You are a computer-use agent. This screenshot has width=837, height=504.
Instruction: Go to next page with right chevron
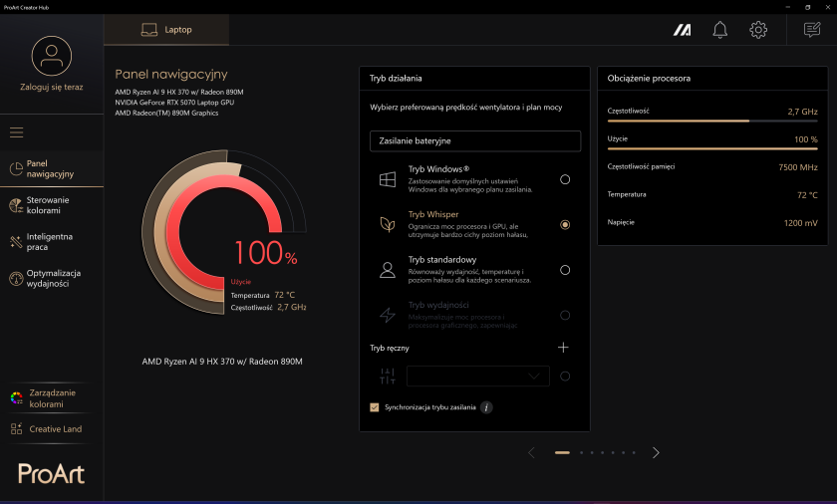(x=656, y=453)
